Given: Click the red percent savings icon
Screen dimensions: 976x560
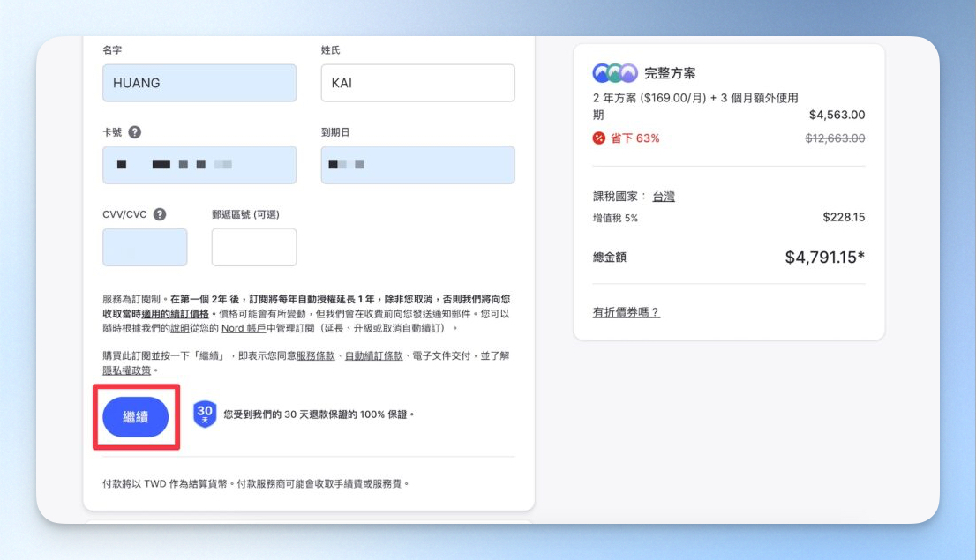Looking at the screenshot, I should click(x=599, y=138).
